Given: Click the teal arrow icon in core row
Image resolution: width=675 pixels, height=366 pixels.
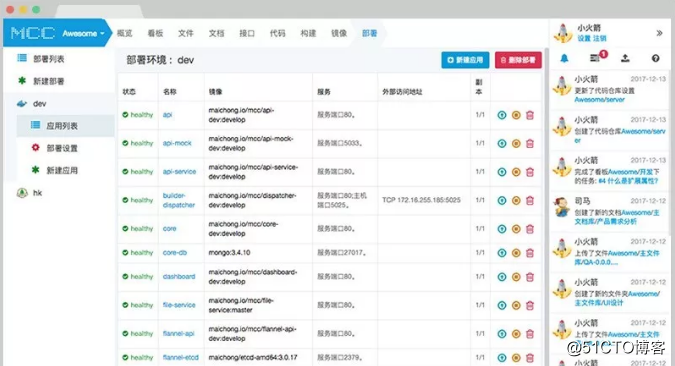Looking at the screenshot, I should (502, 229).
